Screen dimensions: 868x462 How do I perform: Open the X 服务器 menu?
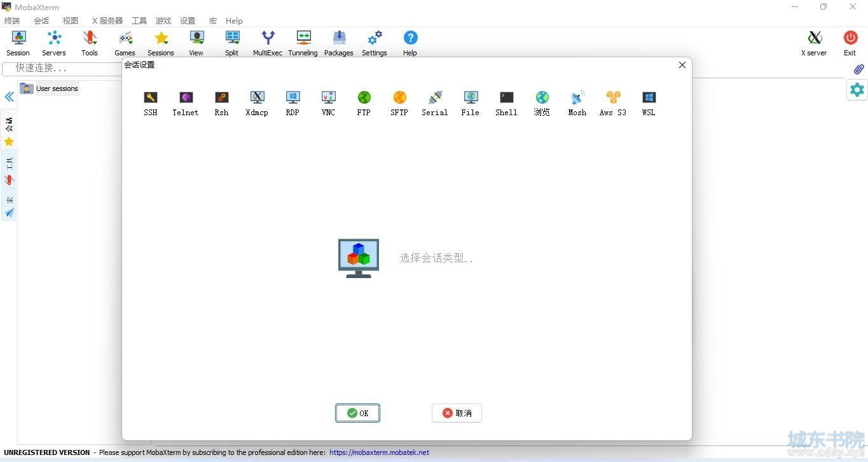tap(107, 20)
